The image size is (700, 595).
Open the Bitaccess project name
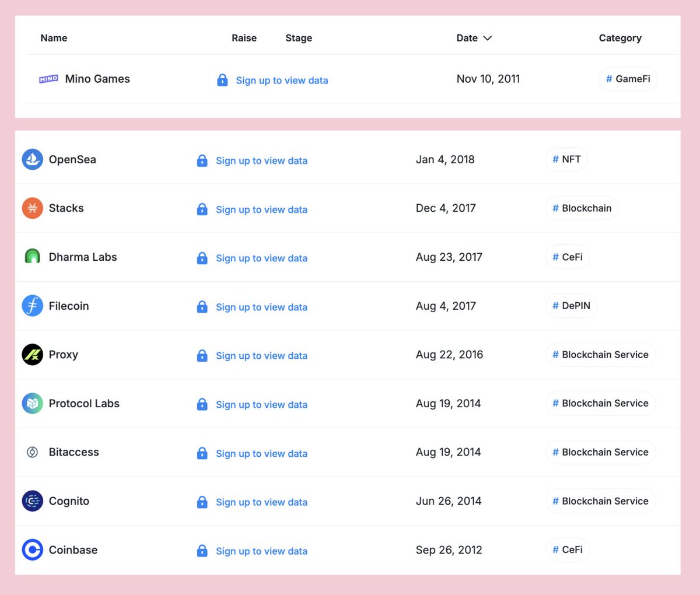pyautogui.click(x=73, y=452)
